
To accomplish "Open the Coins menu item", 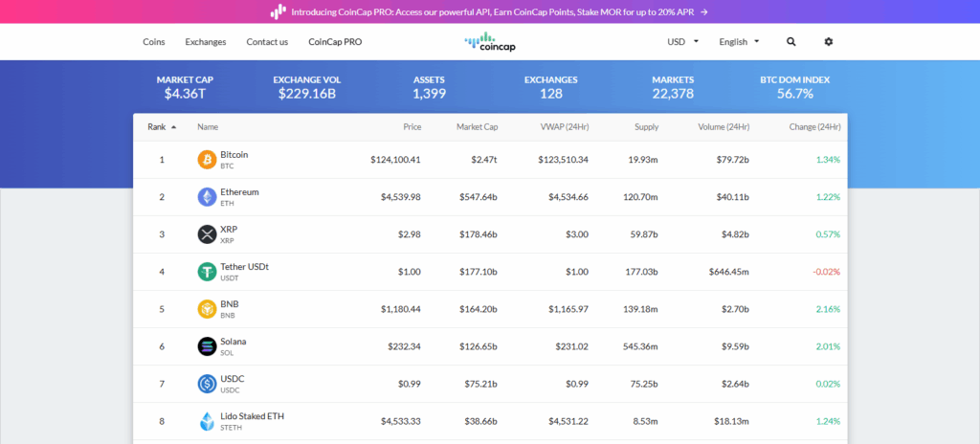I will point(154,42).
